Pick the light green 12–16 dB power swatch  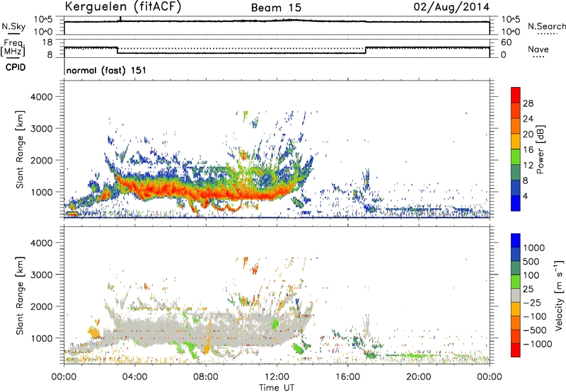pyautogui.click(x=516, y=157)
